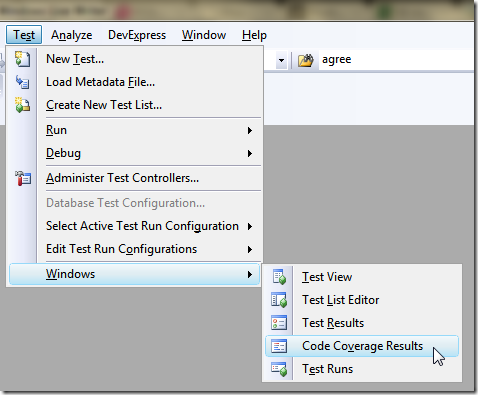Expand the Debug submenu
Screen dimensions: 478x395
pyautogui.click(x=135, y=153)
